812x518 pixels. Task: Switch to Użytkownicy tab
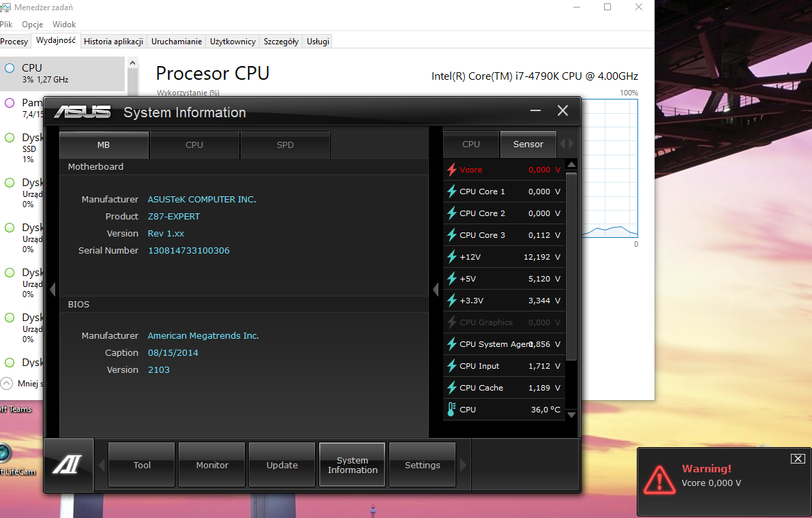232,42
